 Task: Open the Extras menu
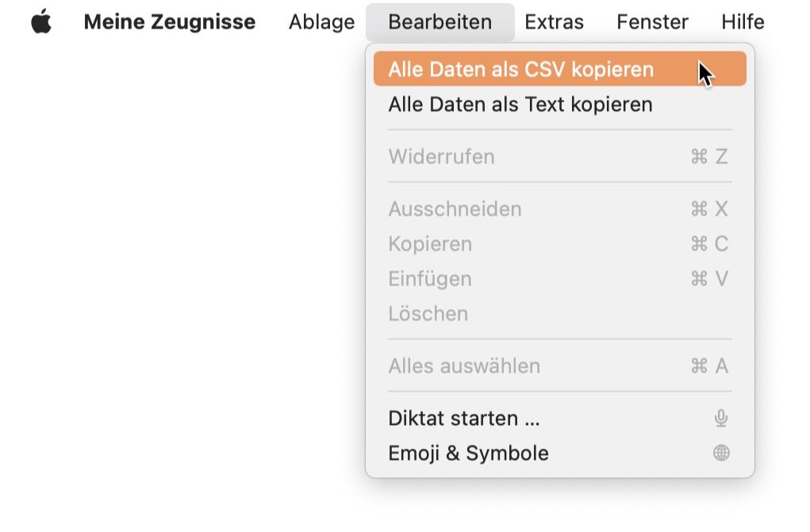(554, 21)
